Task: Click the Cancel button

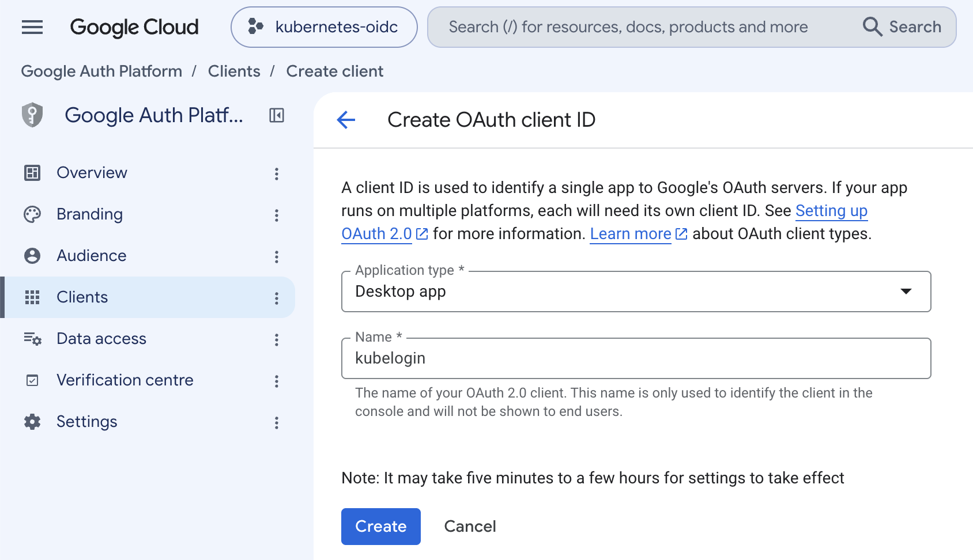Action: [x=470, y=527]
